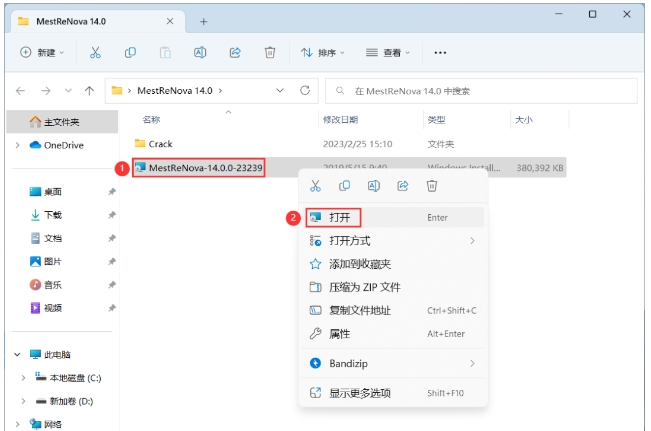Open OneDrive in the sidebar

(x=56, y=145)
